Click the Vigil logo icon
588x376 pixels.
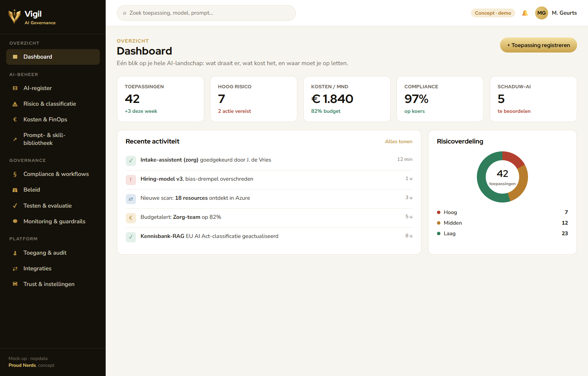click(x=14, y=16)
